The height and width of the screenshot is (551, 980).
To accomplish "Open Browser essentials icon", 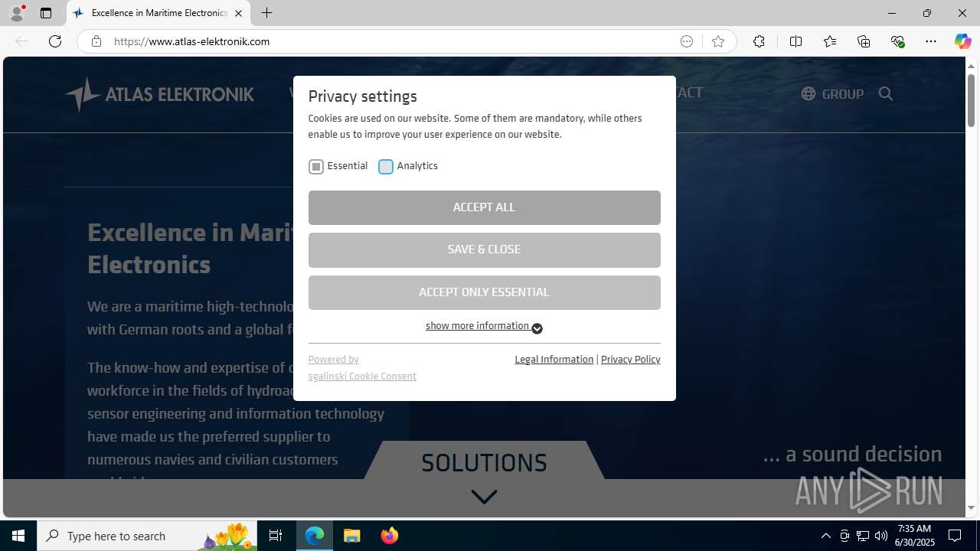I will [897, 41].
